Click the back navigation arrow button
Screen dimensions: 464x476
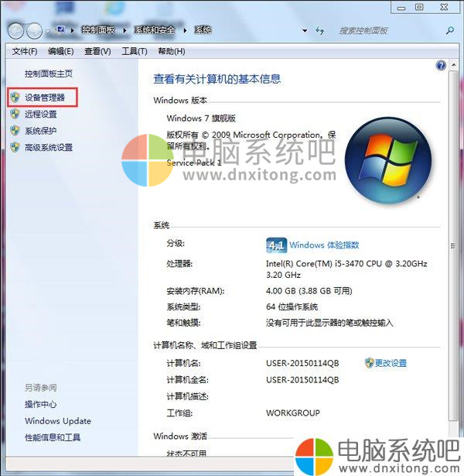click(15, 31)
